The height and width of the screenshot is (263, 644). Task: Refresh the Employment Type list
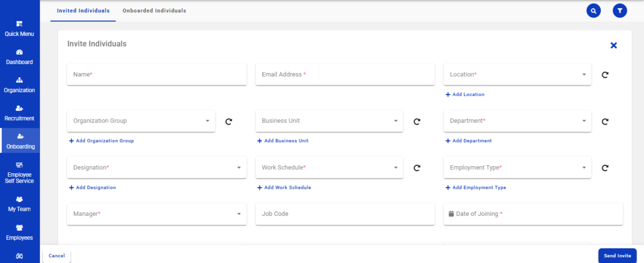click(605, 168)
